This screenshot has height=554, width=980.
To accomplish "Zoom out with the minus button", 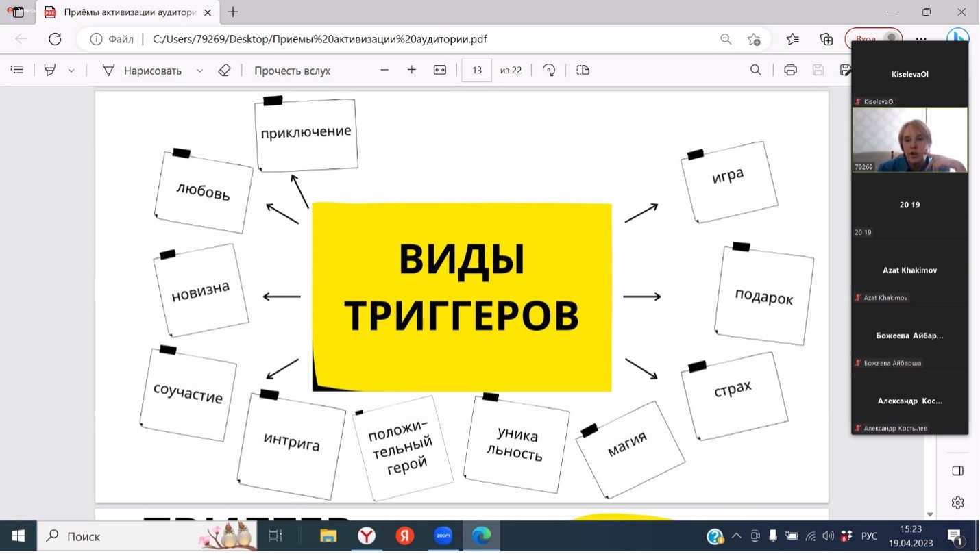I will coord(384,70).
